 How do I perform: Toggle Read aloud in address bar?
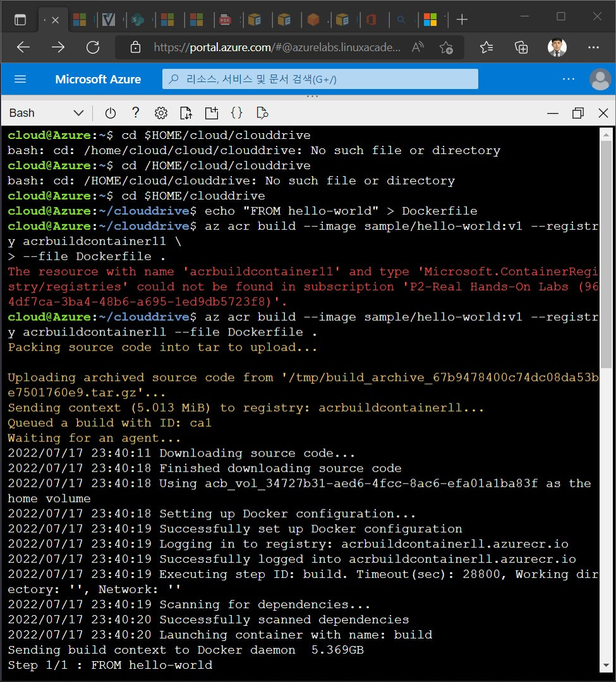418,47
